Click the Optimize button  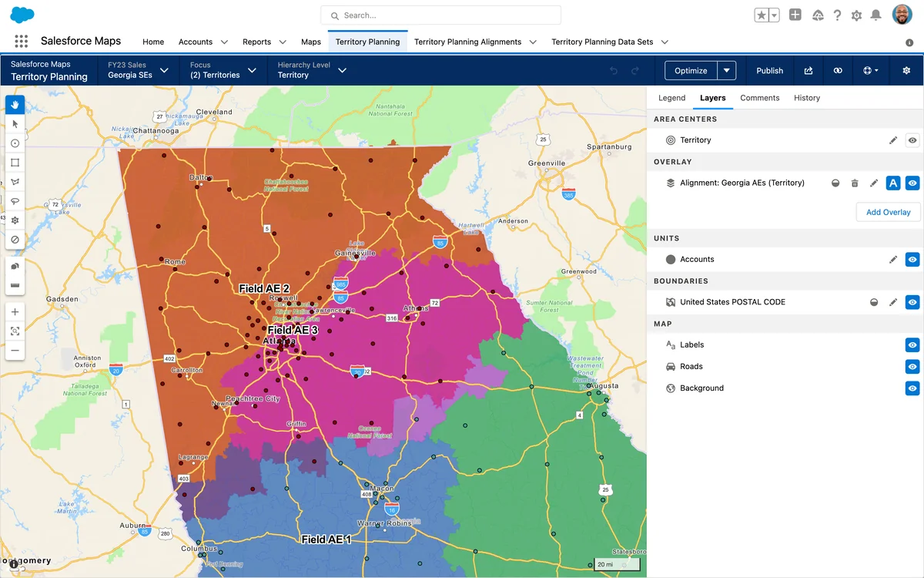691,71
